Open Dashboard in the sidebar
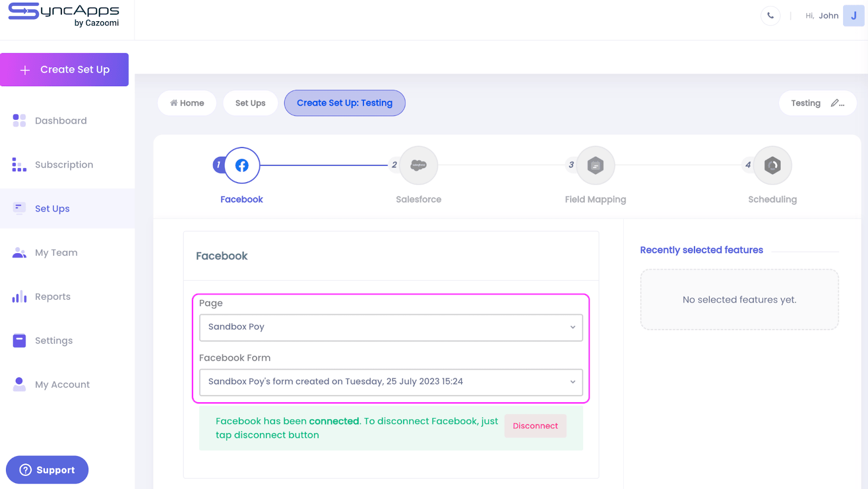This screenshot has width=868, height=489. click(61, 120)
